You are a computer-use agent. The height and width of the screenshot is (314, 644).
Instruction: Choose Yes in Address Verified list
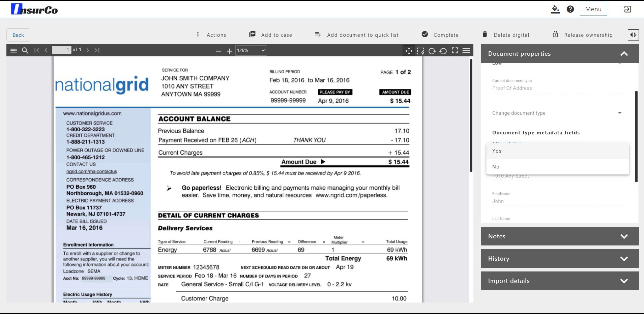[x=557, y=151]
